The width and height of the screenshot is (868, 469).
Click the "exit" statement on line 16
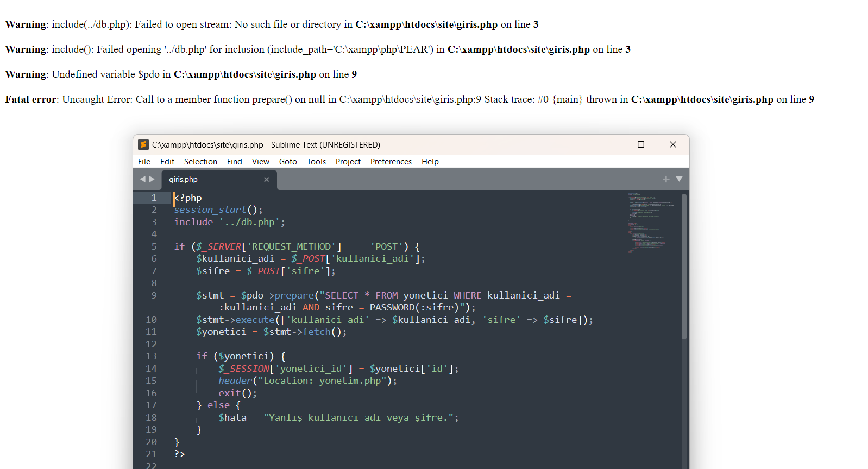229,393
